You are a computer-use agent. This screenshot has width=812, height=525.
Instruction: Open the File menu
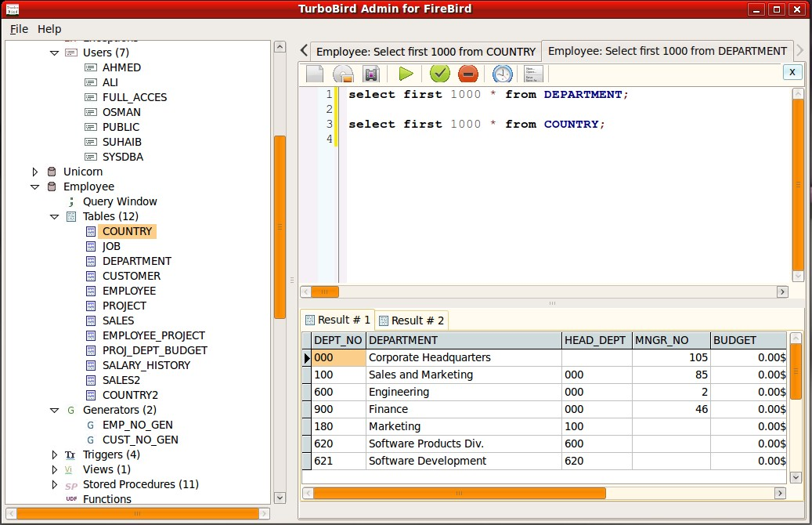click(x=18, y=29)
